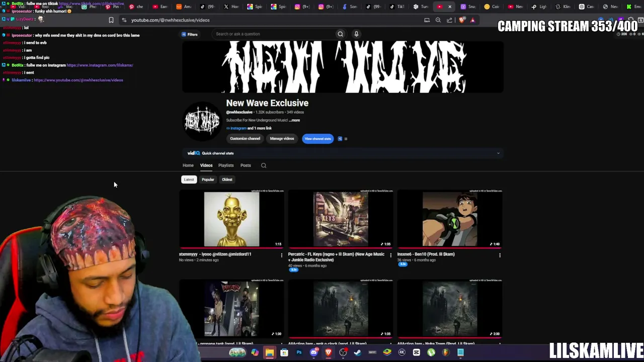Click the New Wave channel banner image
The width and height of the screenshot is (644, 362).
pos(343,67)
